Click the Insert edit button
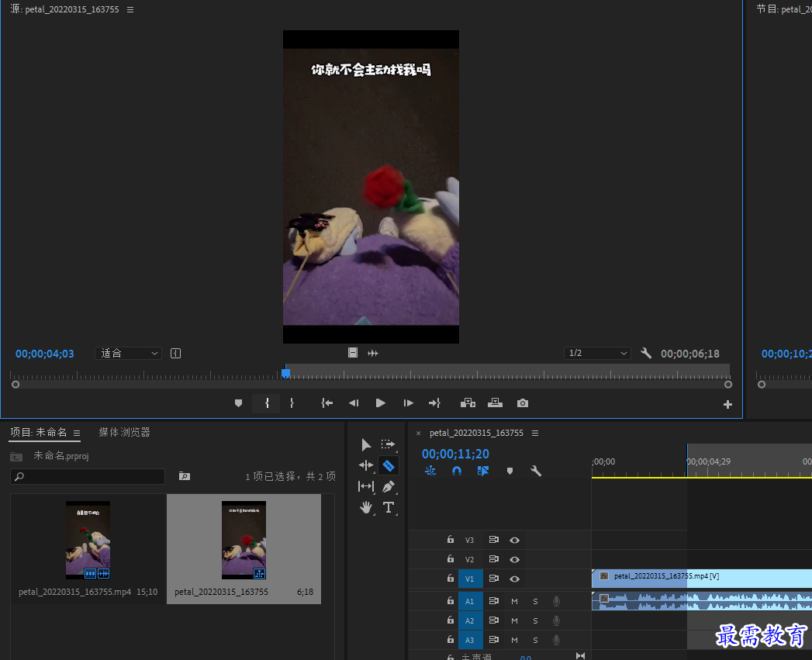Viewport: 812px width, 660px height. click(468, 403)
